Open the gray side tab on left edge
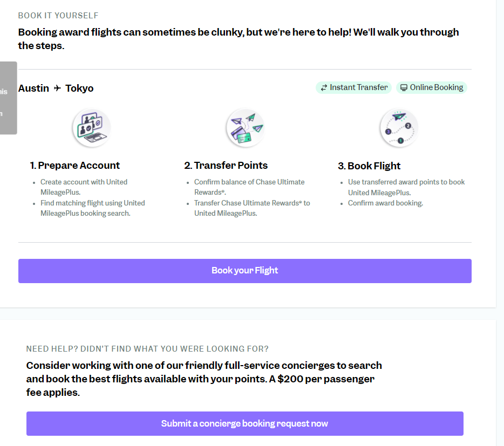The width and height of the screenshot is (504, 446). (x=8, y=98)
